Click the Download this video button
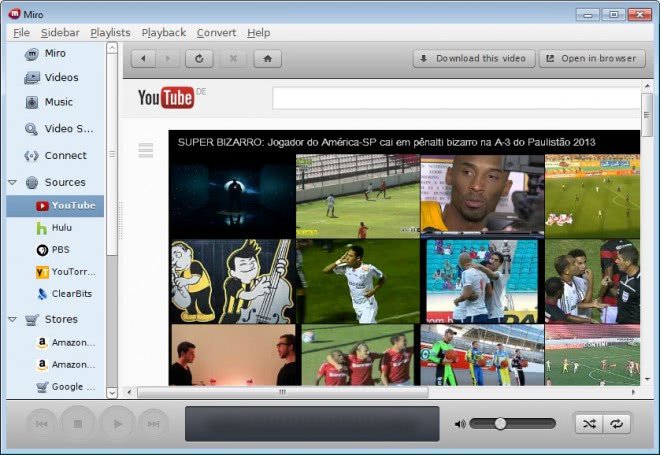Viewport: 660px width, 455px height. pyautogui.click(x=473, y=59)
